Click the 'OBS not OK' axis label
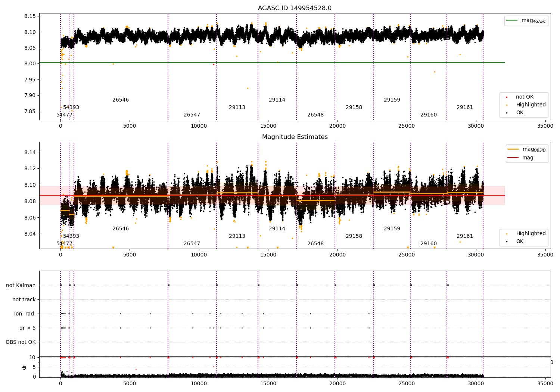560x392 pixels. (21, 342)
